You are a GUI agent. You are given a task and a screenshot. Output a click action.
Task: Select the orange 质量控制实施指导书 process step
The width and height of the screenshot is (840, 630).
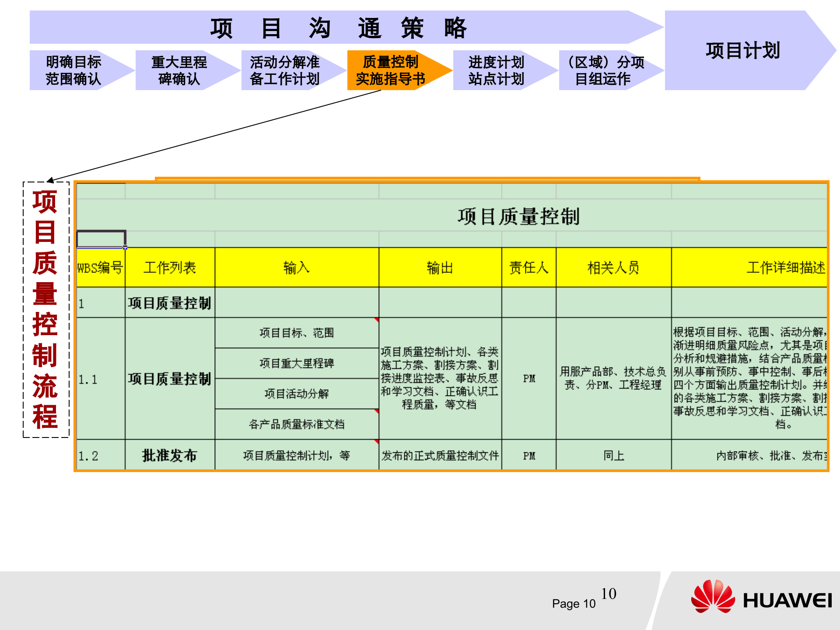coord(391,70)
